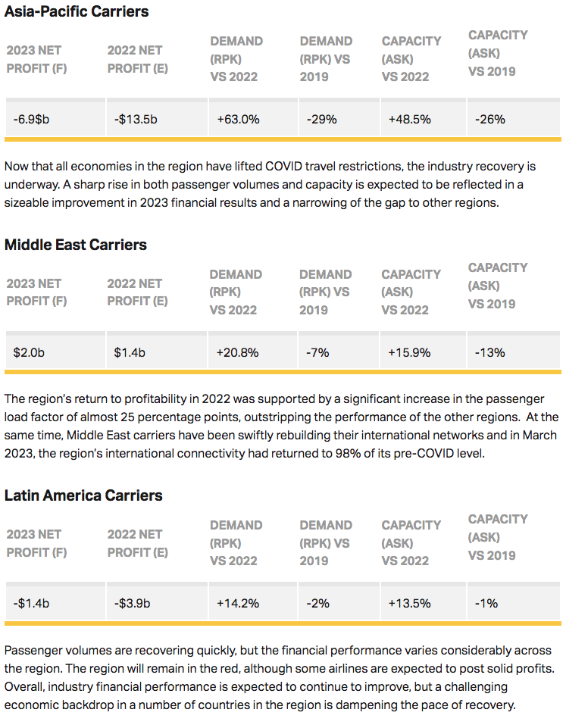Select the -29% demand vs 2019 cell
Viewport: 566px width, 728px height.
pyautogui.click(x=321, y=119)
